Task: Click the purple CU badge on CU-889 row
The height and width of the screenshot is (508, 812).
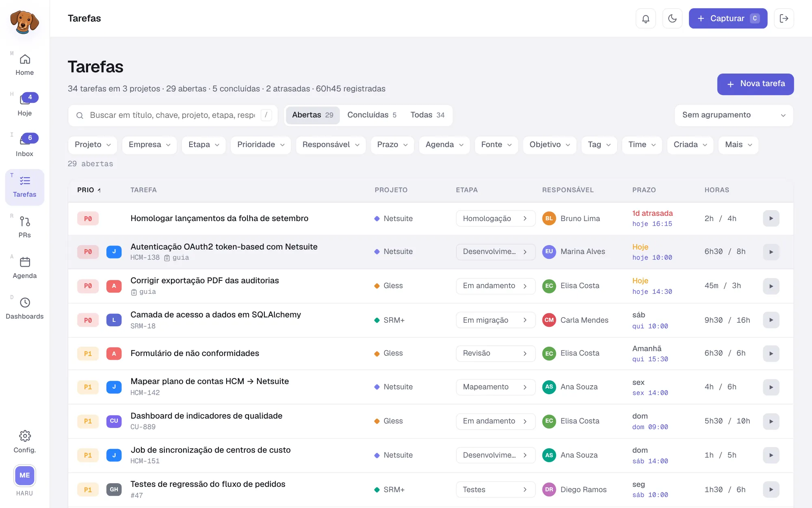Action: point(114,421)
